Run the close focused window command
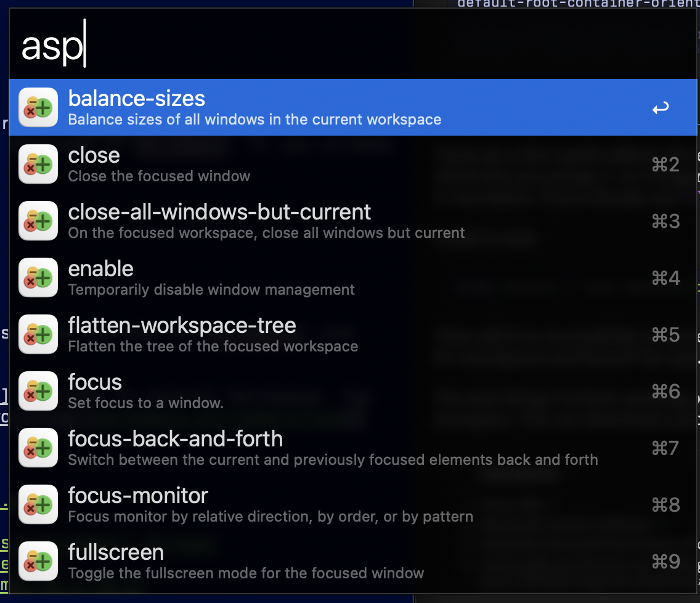The height and width of the screenshot is (603, 700). [x=94, y=155]
